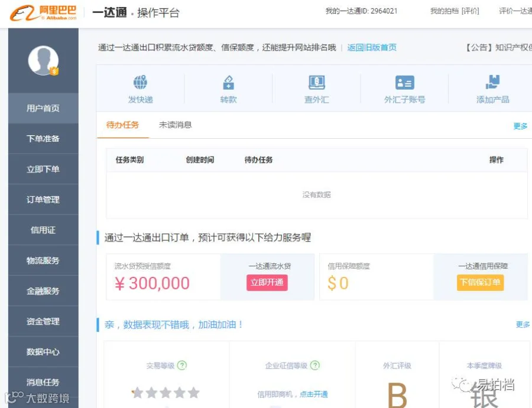The height and width of the screenshot is (408, 532).
Task: Click the 【公告】知识产权 announcement
Action: tap(498, 47)
